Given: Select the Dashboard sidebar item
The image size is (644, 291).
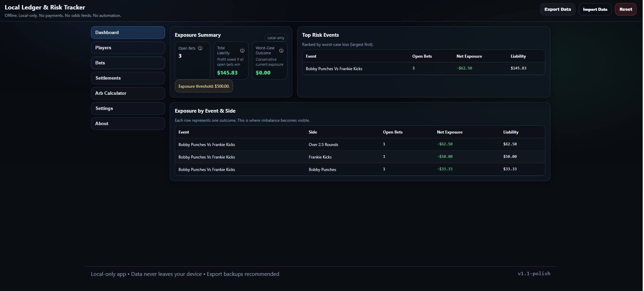Looking at the screenshot, I should pos(128,32).
